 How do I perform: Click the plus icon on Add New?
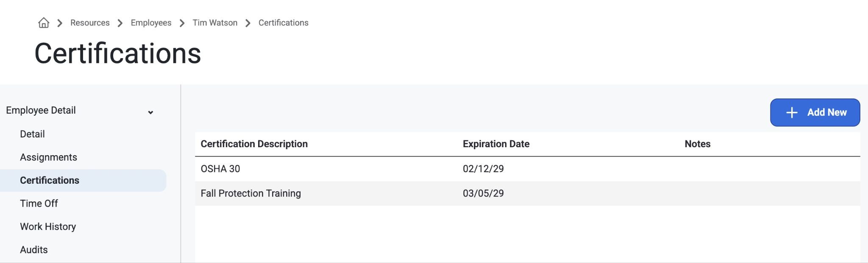pyautogui.click(x=792, y=112)
